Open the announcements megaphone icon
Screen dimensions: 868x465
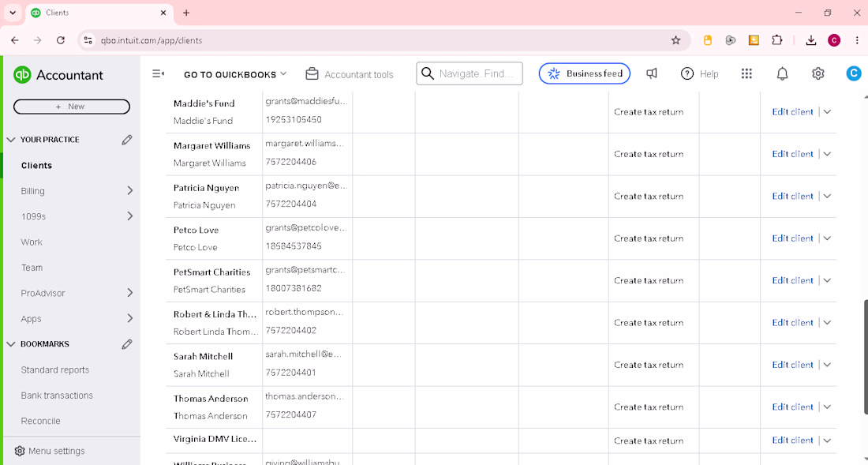[652, 73]
